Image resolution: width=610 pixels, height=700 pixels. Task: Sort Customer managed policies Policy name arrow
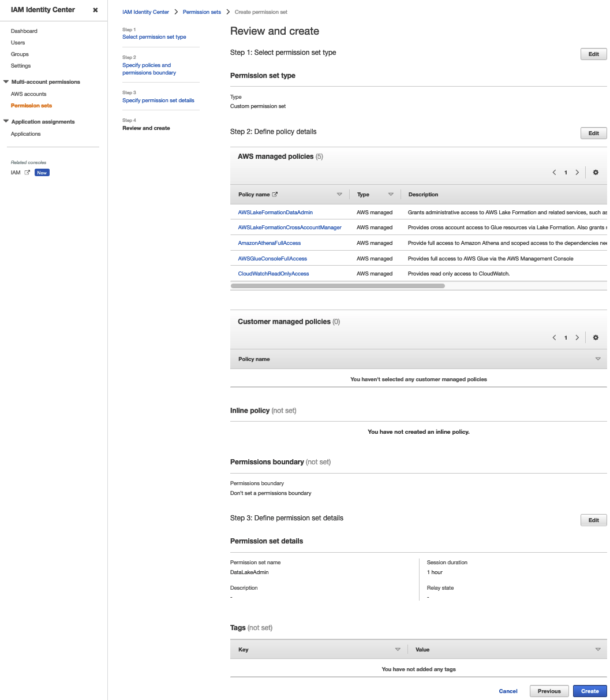tap(598, 359)
